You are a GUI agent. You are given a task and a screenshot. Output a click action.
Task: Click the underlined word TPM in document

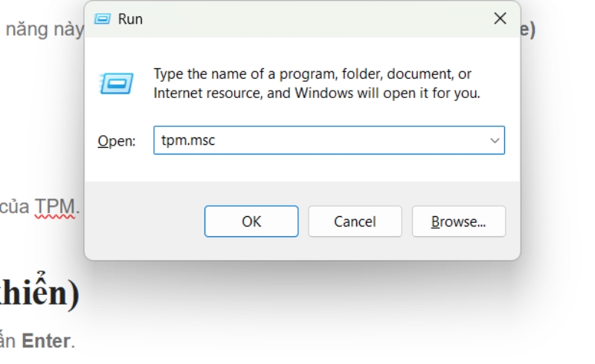(x=55, y=207)
